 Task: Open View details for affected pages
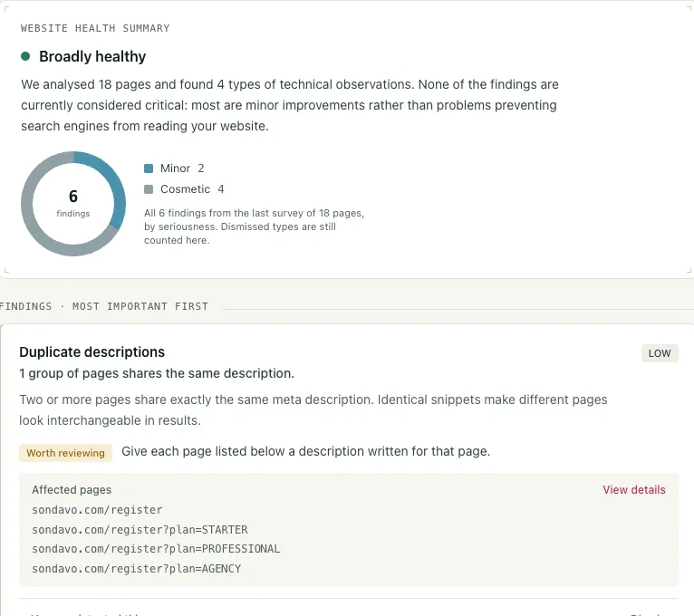634,490
